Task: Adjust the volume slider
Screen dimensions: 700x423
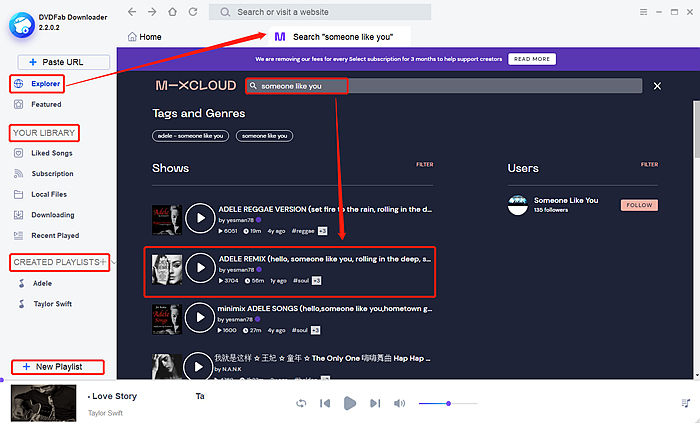Action: pyautogui.click(x=448, y=403)
